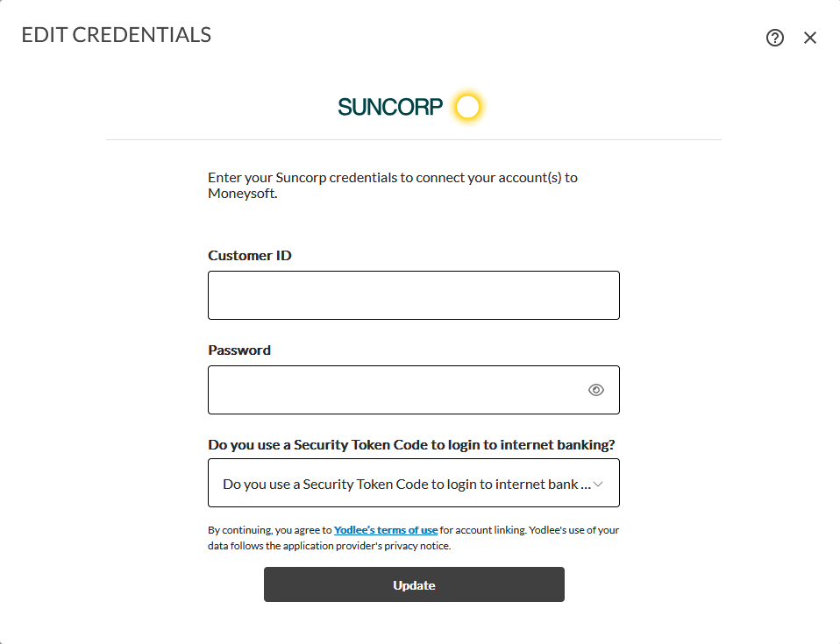The height and width of the screenshot is (644, 840).
Task: Open the Security Token Code dropdown
Action: coord(403,484)
